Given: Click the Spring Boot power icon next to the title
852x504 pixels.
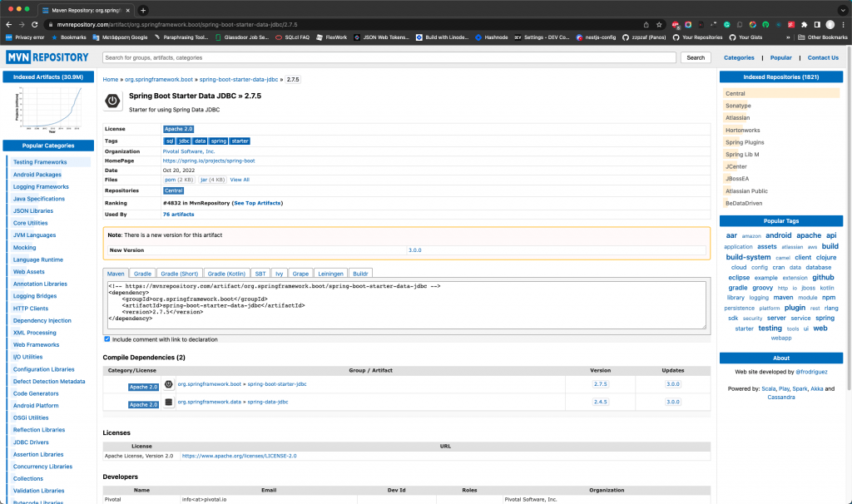Looking at the screenshot, I should coord(112,101).
